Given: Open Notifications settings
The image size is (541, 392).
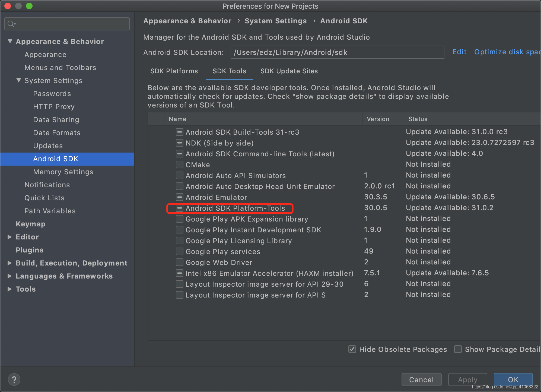Looking at the screenshot, I should point(47,185).
